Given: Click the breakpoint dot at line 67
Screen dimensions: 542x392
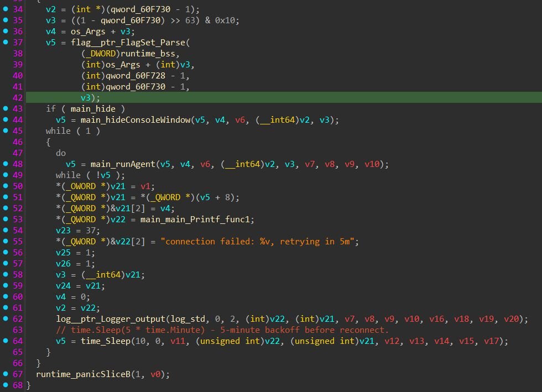Looking at the screenshot, I should pyautogui.click(x=6, y=374).
